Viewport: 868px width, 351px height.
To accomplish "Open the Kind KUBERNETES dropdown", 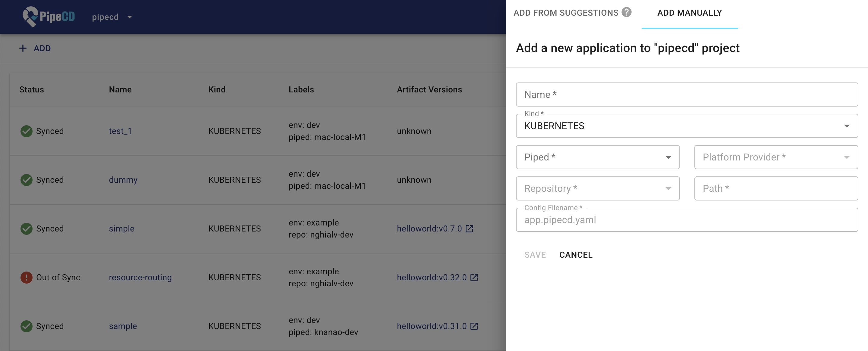I will click(x=687, y=126).
